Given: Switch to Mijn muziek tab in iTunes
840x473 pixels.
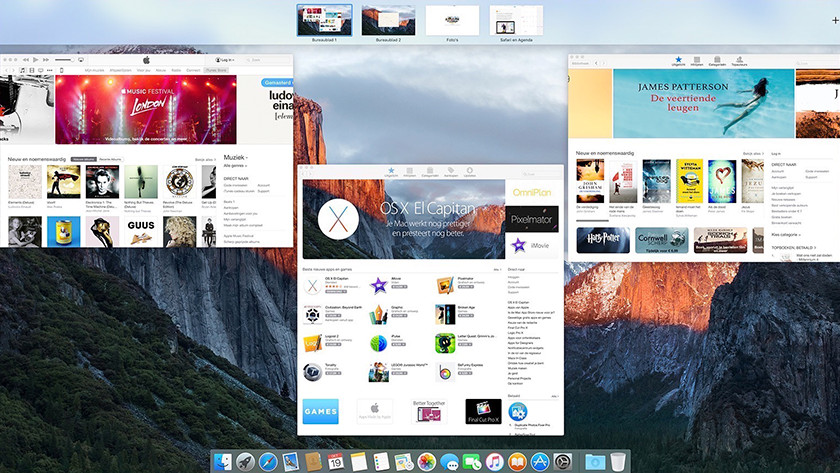Looking at the screenshot, I should pyautogui.click(x=95, y=70).
